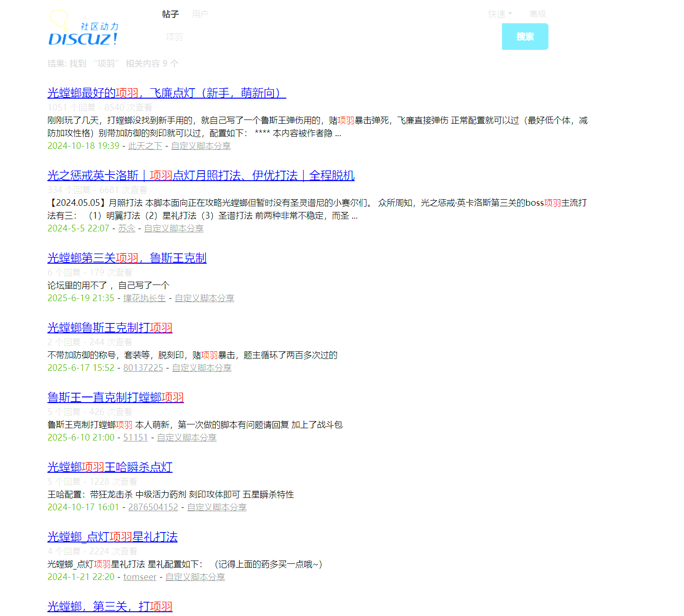Switch to the 帖子 tab
The height and width of the screenshot is (616, 684).
170,14
